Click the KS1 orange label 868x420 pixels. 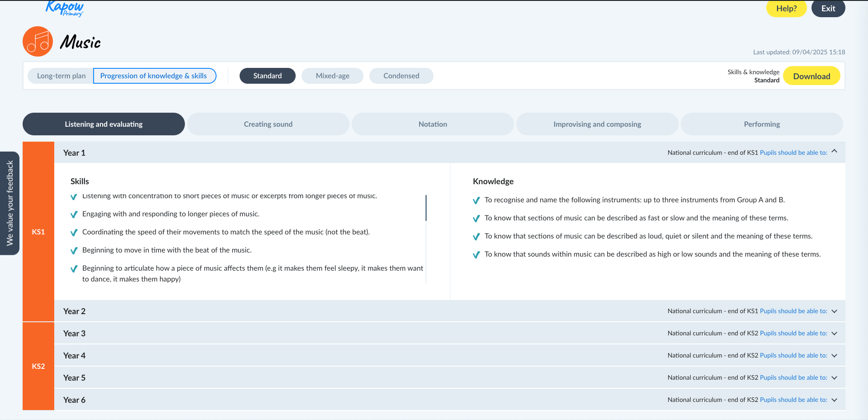38,232
